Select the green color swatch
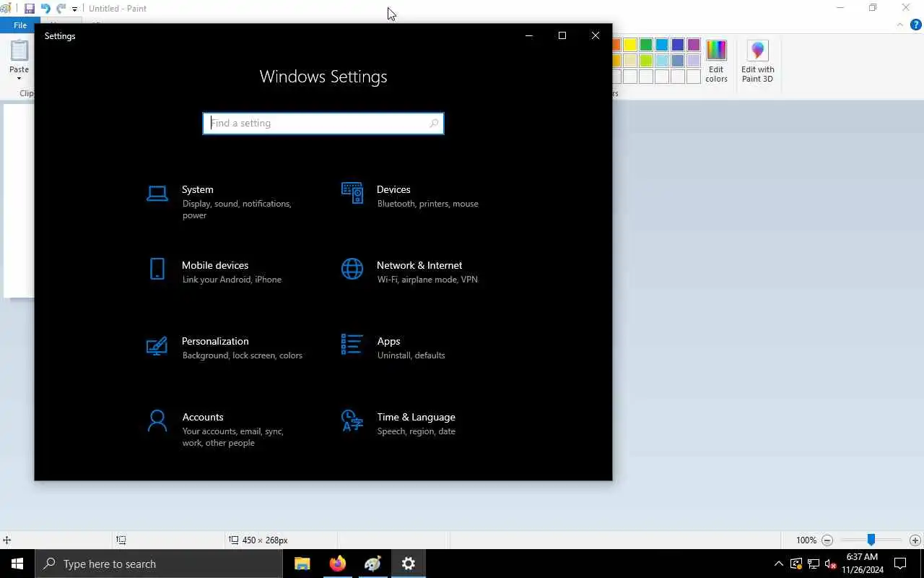Screen dimensions: 924x578 coord(646,45)
